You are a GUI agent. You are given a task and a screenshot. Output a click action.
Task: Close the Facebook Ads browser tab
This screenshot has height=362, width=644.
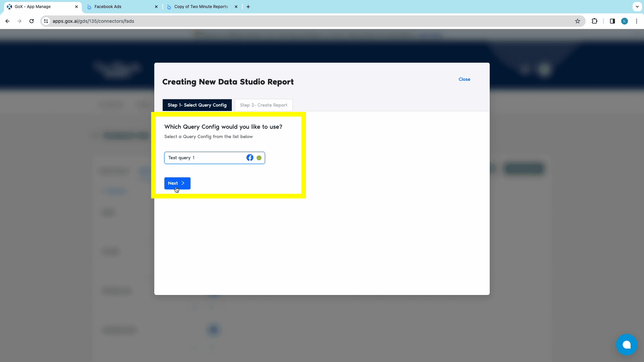(x=156, y=7)
